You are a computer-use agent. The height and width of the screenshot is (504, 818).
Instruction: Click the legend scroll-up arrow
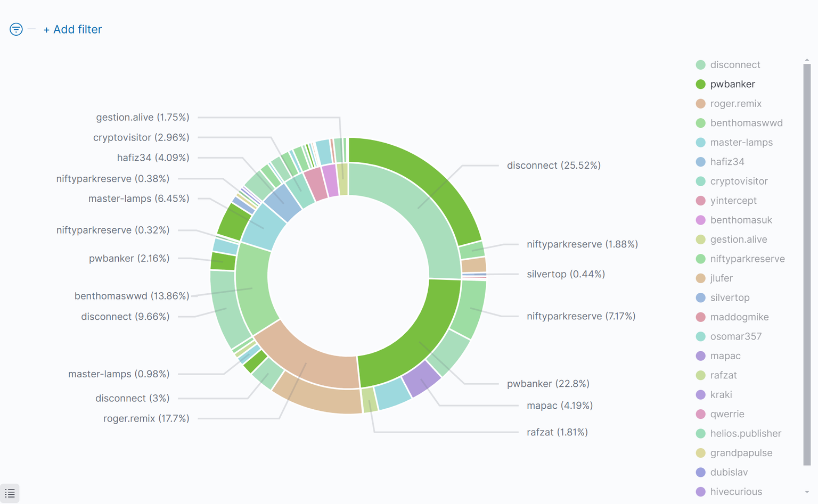tap(807, 60)
